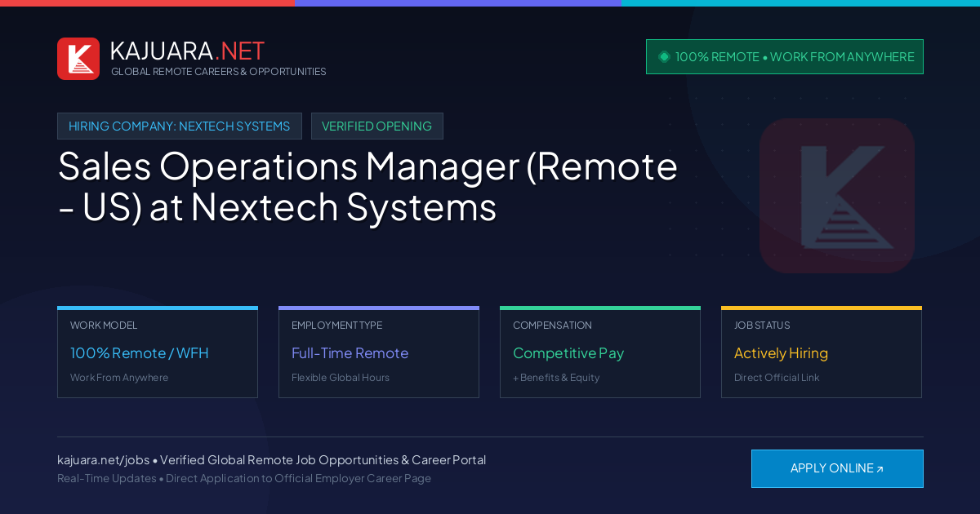980x514 pixels.
Task: Click the Competitive Pay value
Action: 568,353
